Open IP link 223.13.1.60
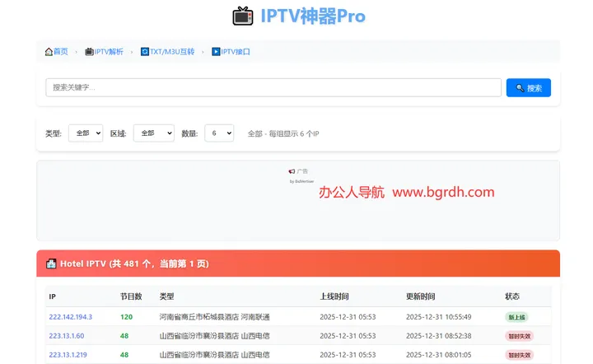593x364 pixels. pyautogui.click(x=67, y=336)
